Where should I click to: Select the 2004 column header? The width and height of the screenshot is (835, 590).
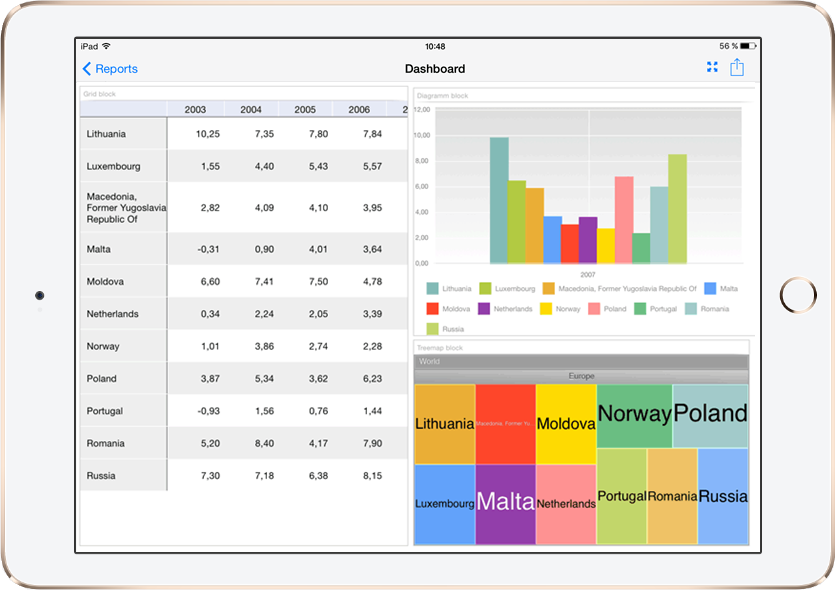point(251,109)
